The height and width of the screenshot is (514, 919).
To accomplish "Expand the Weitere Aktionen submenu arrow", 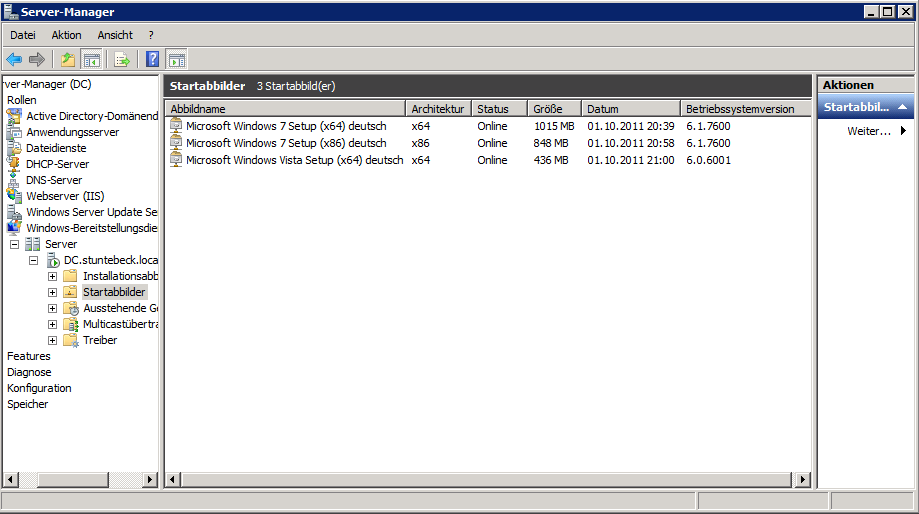I will [903, 131].
